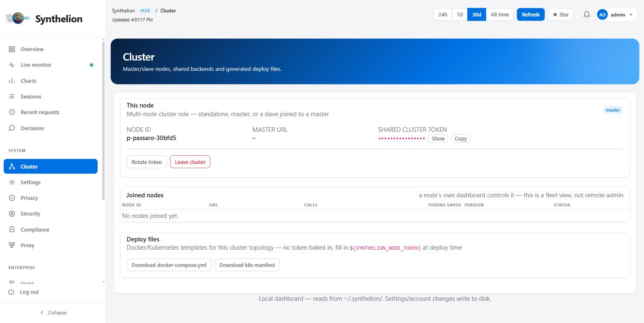The width and height of the screenshot is (644, 323).
Task: Open Security lock shield icon
Action: [12, 213]
